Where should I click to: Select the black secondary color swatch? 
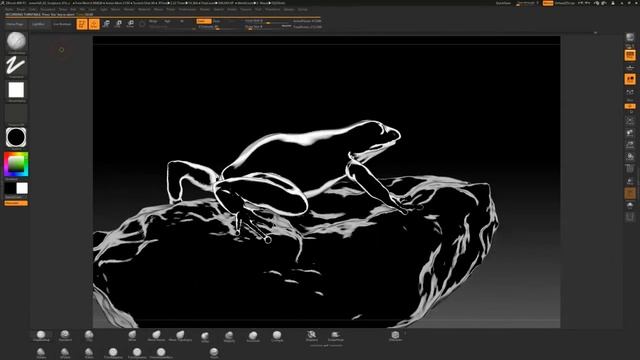point(10,188)
